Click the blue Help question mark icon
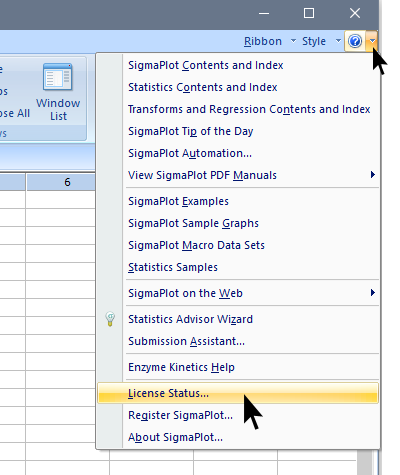The image size is (400, 475). (x=355, y=41)
